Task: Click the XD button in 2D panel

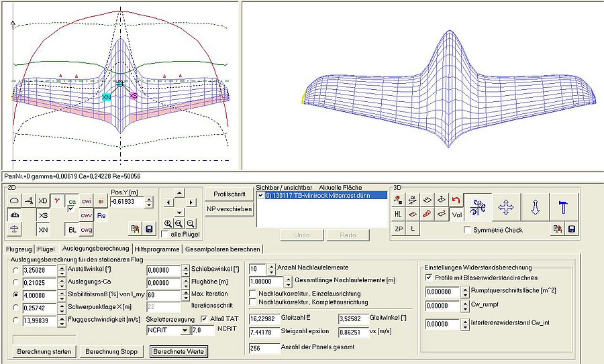Action: tap(43, 200)
